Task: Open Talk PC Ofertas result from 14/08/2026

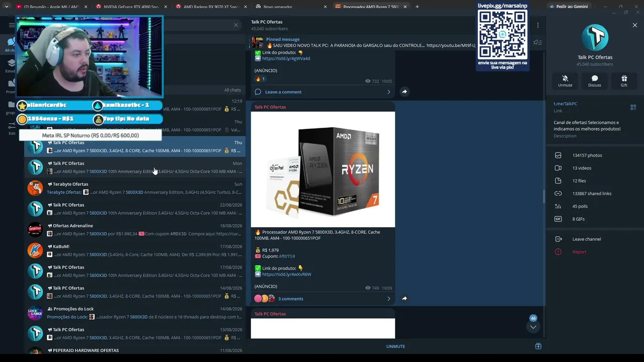Action: tap(135, 292)
